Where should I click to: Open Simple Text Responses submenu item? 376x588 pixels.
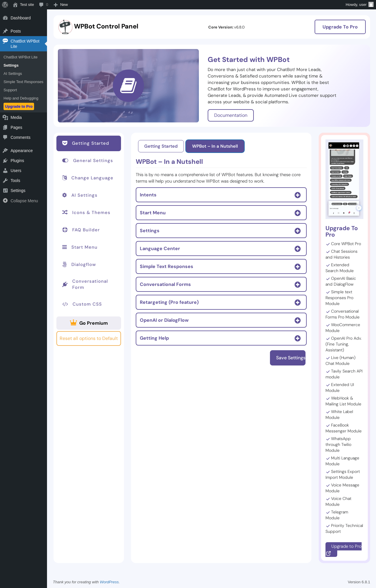pyautogui.click(x=23, y=82)
